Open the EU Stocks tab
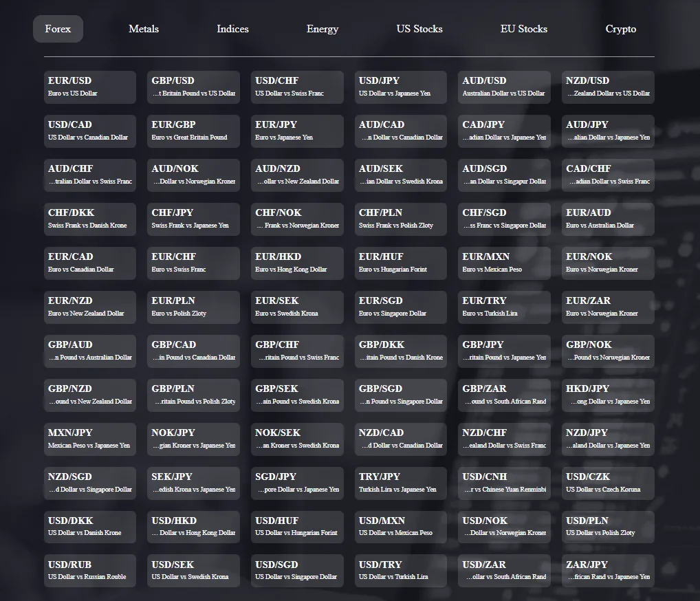The image size is (700, 601). (523, 29)
